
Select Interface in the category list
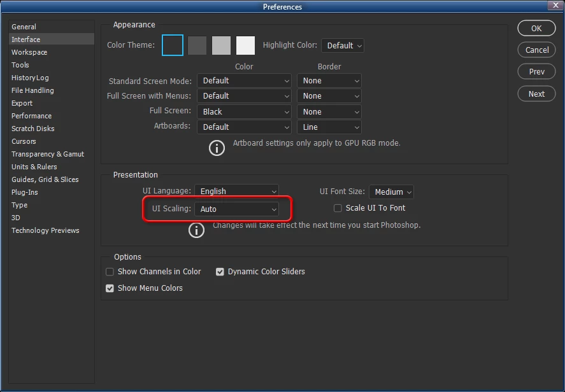52,39
